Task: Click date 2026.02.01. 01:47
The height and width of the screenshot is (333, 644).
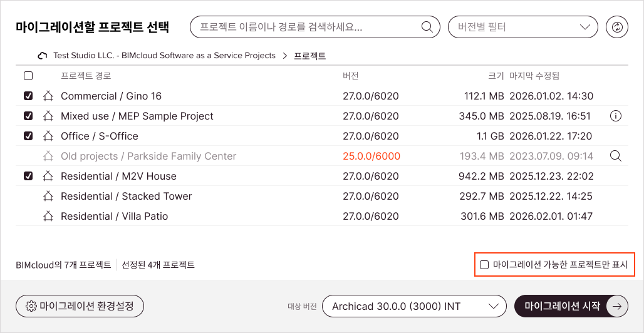Action: [551, 216]
